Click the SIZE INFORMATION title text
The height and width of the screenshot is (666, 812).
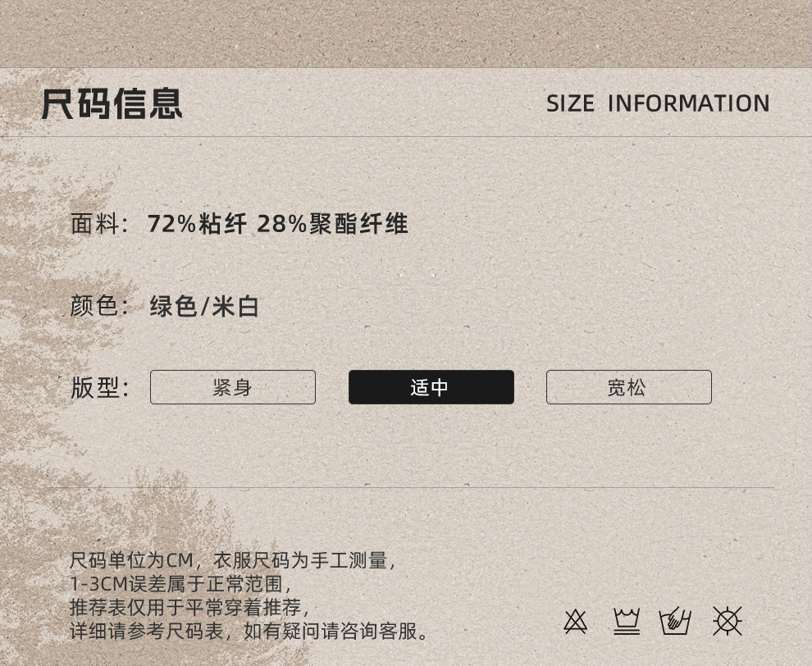[658, 103]
